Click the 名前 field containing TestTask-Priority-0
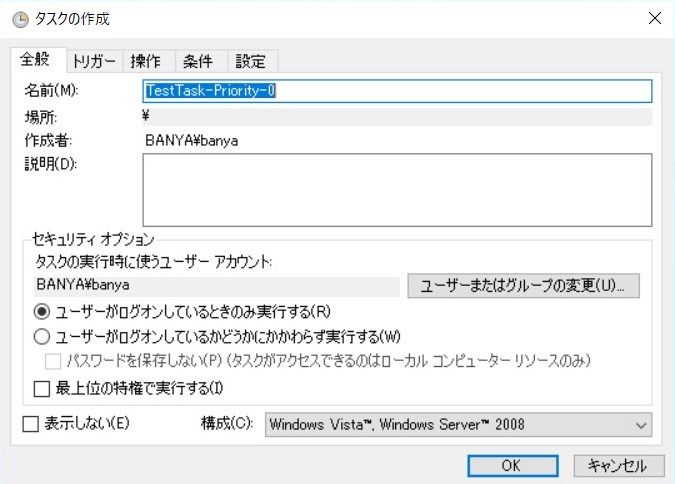Image resolution: width=675 pixels, height=484 pixels. 397,91
